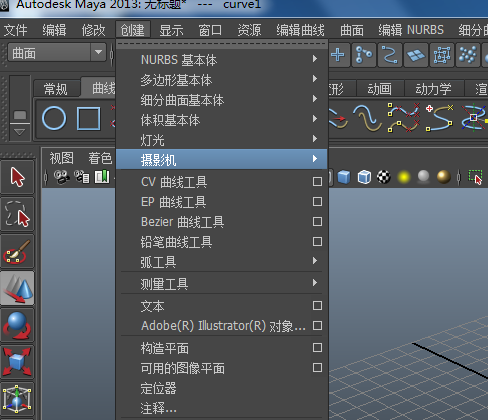Open 文本 option box
Screen dimensions: 488x420
pos(317,306)
